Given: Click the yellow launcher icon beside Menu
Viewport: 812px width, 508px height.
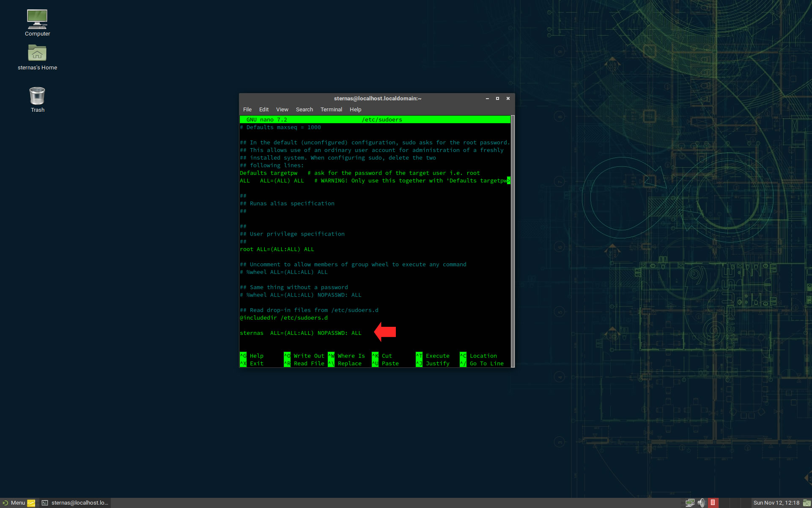Looking at the screenshot, I should [31, 503].
